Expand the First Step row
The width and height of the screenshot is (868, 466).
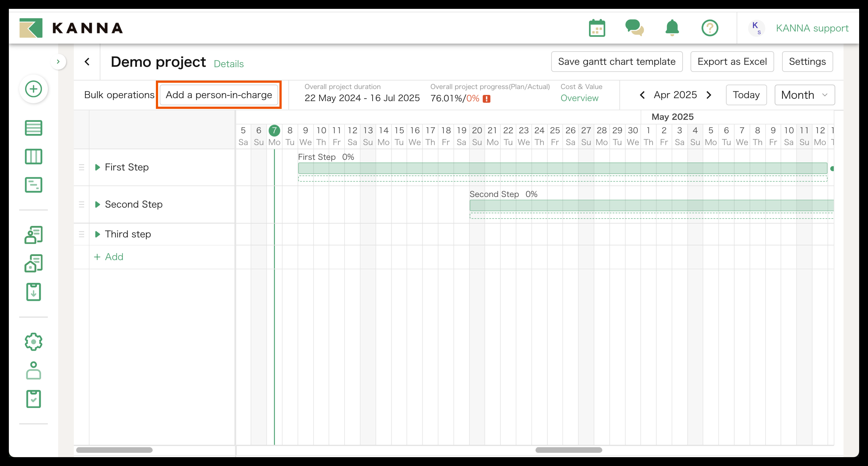point(97,167)
